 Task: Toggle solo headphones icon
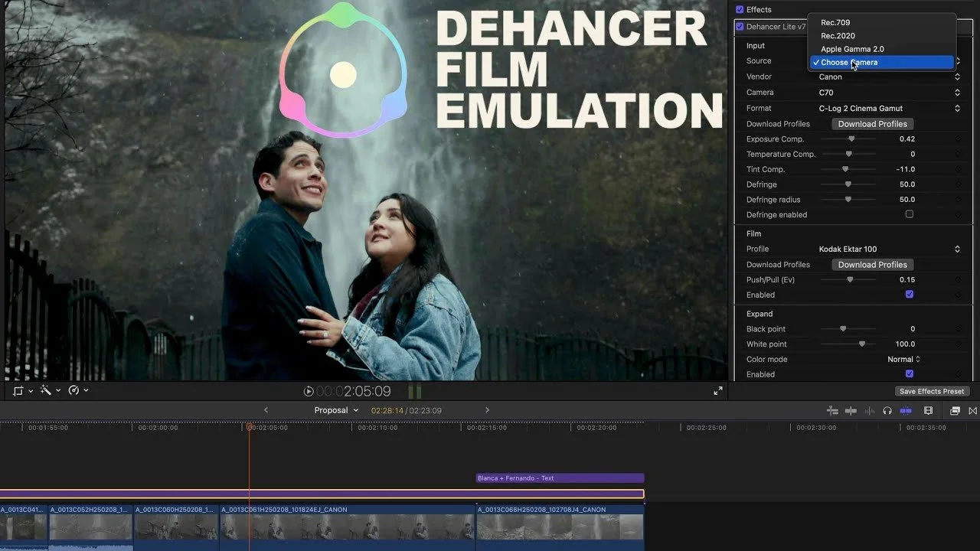click(x=887, y=411)
